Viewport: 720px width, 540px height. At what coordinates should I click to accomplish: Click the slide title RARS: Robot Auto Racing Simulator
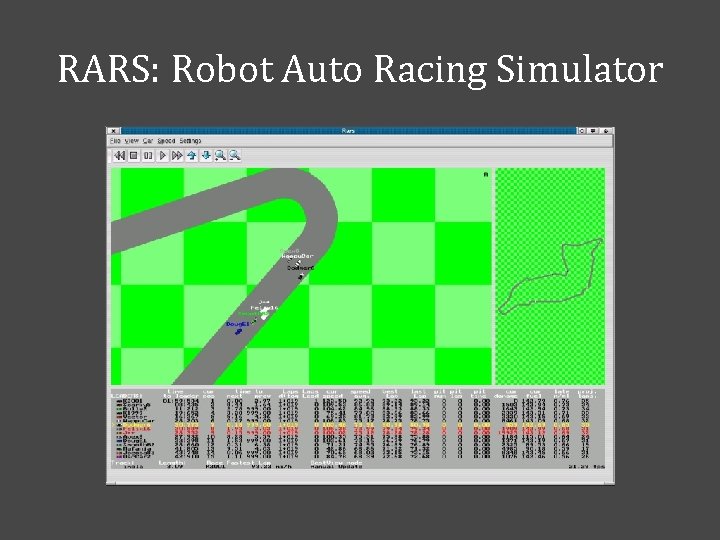[x=360, y=69]
